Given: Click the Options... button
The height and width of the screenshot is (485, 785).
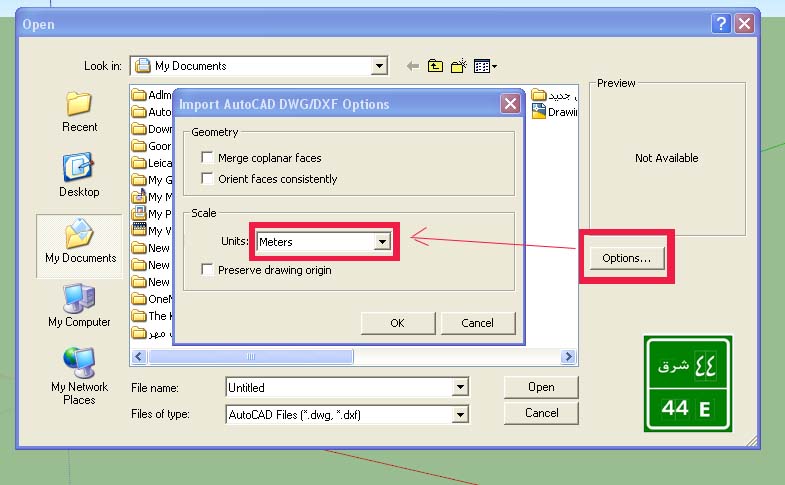Looking at the screenshot, I should click(x=626, y=259).
